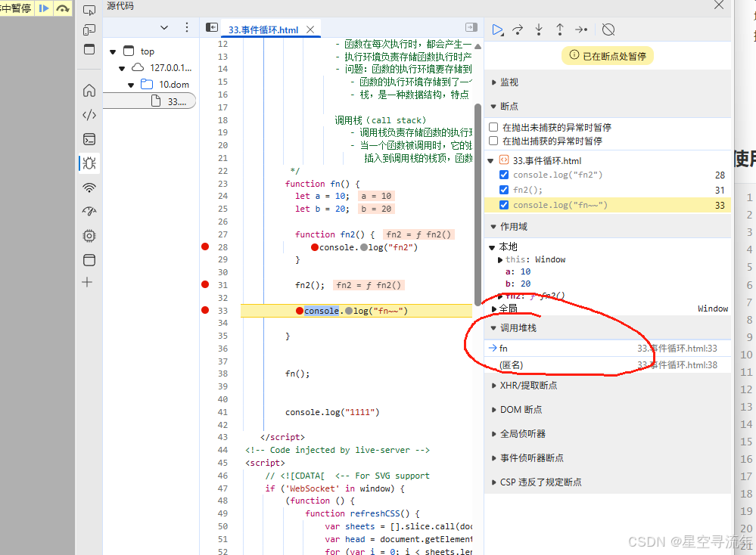This screenshot has height=555, width=756.
Task: Collapse the 本地 local scope
Action: [x=492, y=247]
